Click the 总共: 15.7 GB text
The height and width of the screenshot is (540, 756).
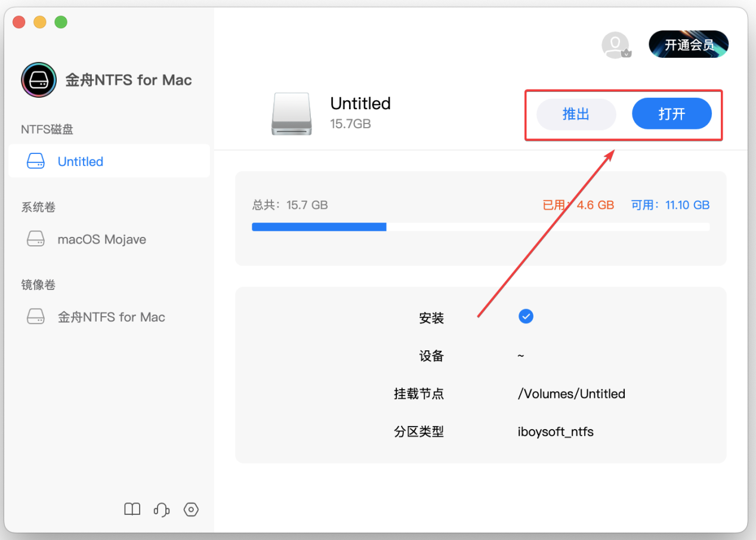click(x=290, y=205)
